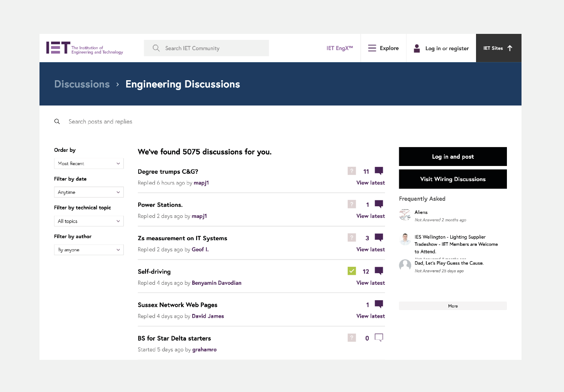Viewport: 564px width, 392px height.
Task: Click the IET EngX™ menu link
Action: [x=340, y=48]
